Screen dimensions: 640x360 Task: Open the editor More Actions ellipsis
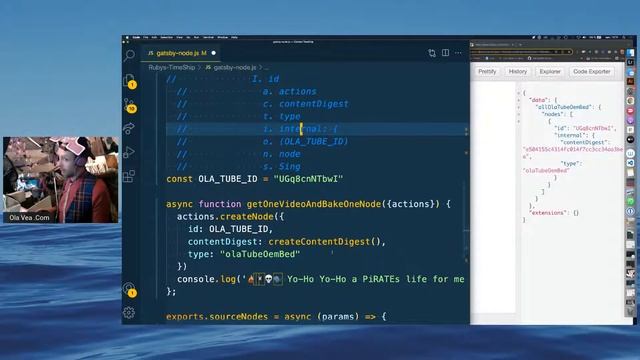(458, 53)
